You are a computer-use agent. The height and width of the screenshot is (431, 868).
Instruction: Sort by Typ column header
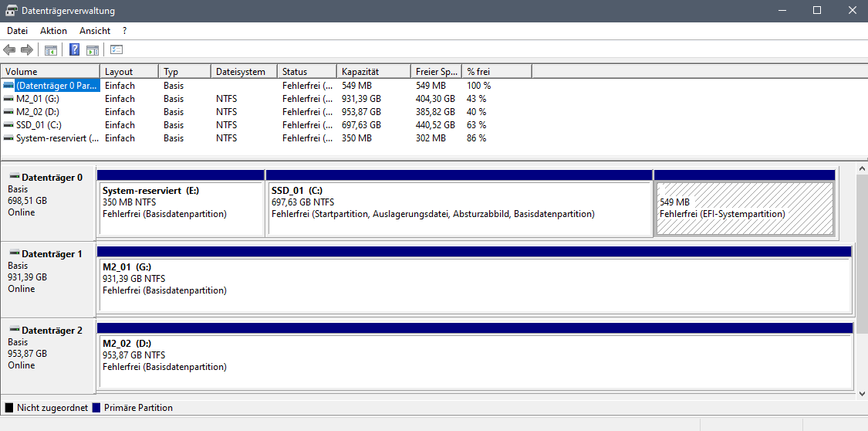coord(185,72)
